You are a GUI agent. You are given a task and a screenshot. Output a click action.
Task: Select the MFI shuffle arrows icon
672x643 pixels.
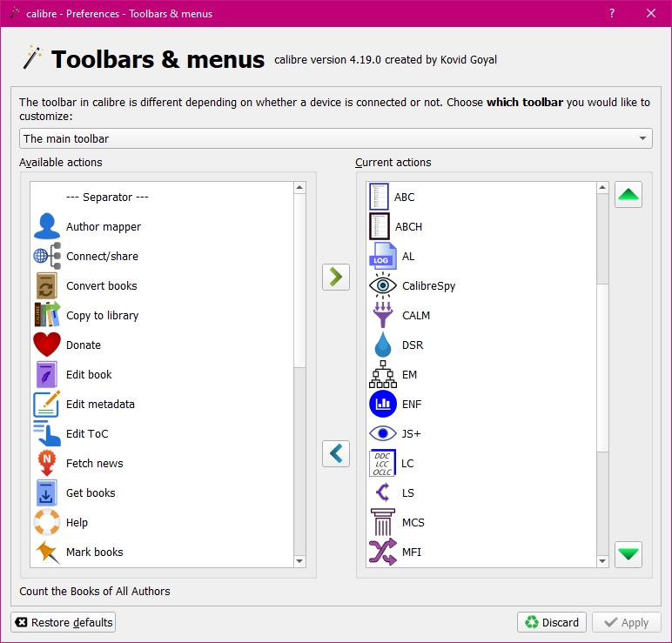point(383,552)
